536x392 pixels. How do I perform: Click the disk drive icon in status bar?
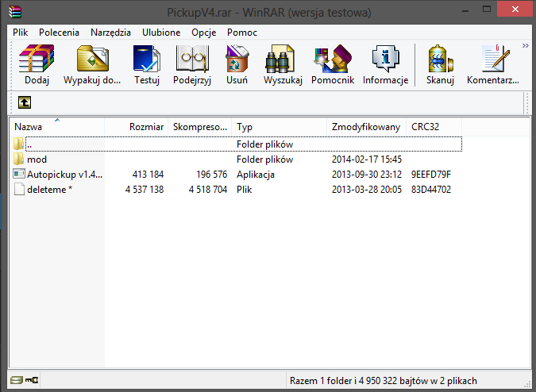[x=17, y=380]
